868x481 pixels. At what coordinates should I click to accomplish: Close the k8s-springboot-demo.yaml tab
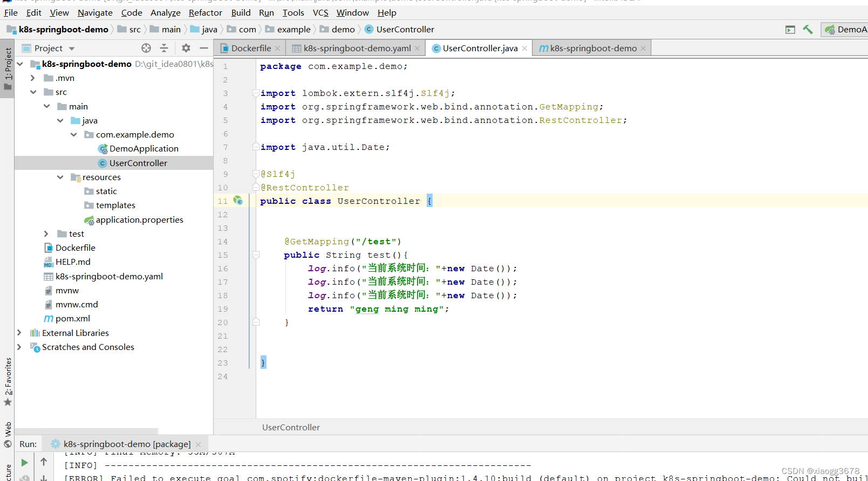coord(417,49)
